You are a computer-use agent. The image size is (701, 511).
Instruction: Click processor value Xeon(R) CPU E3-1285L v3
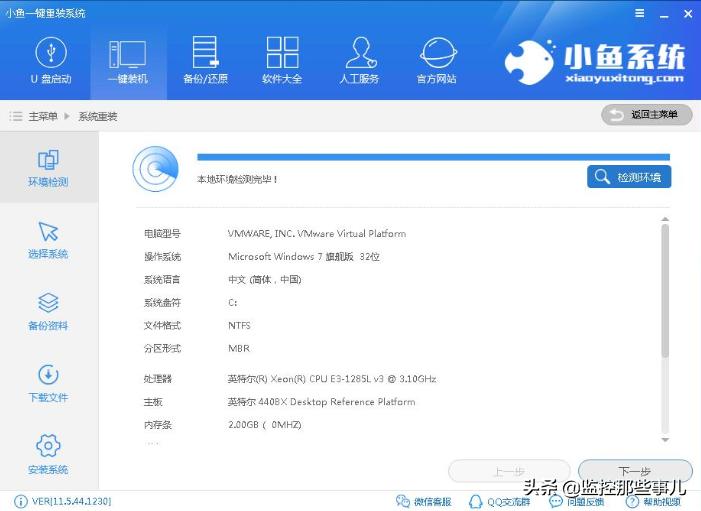pos(332,379)
